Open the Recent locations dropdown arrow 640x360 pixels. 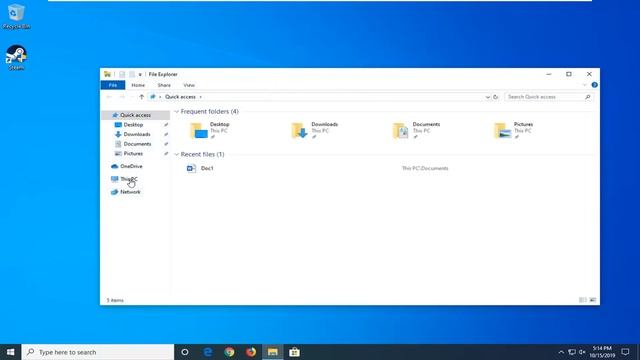click(132, 97)
